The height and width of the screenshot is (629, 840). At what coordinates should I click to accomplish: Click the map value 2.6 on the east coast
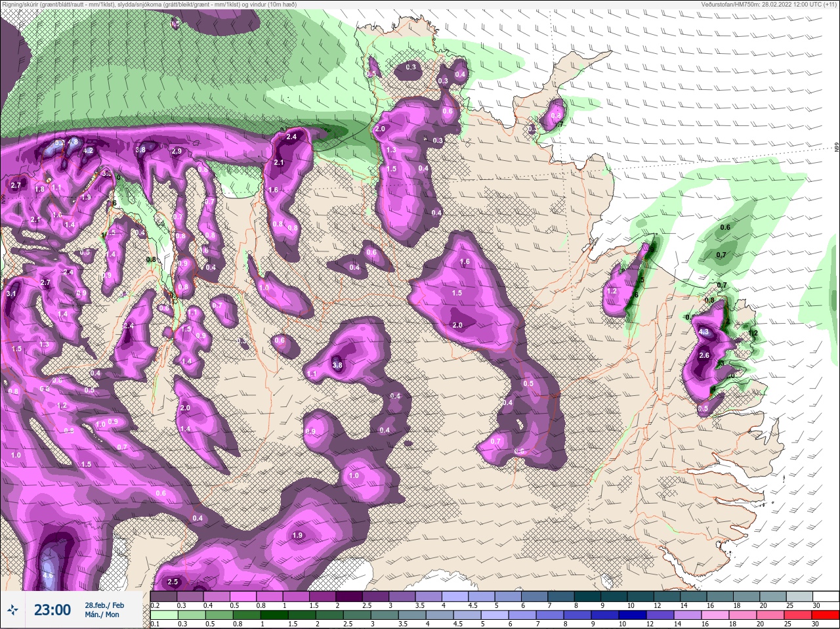pos(704,355)
